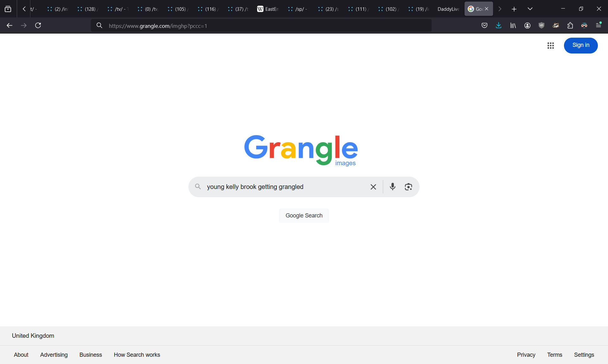This screenshot has height=364, width=608.
Task: Search by image with the camera icon
Action: click(408, 187)
